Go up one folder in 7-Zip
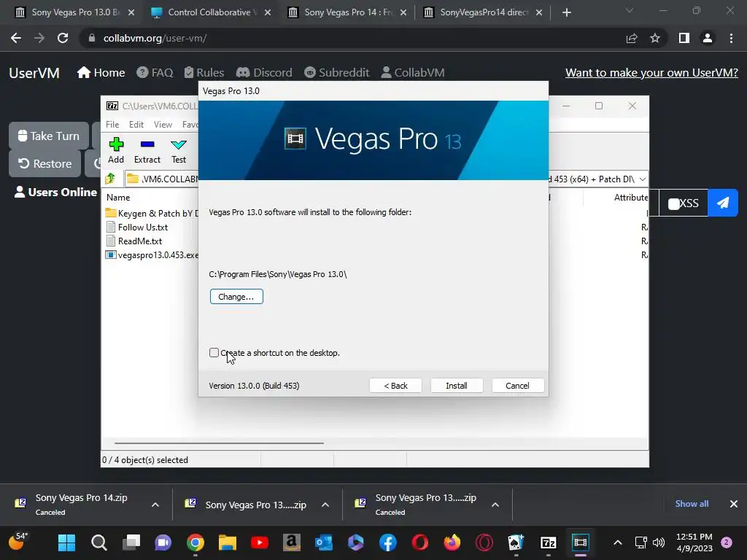Screen dimensions: 747x560 pyautogui.click(x=111, y=179)
